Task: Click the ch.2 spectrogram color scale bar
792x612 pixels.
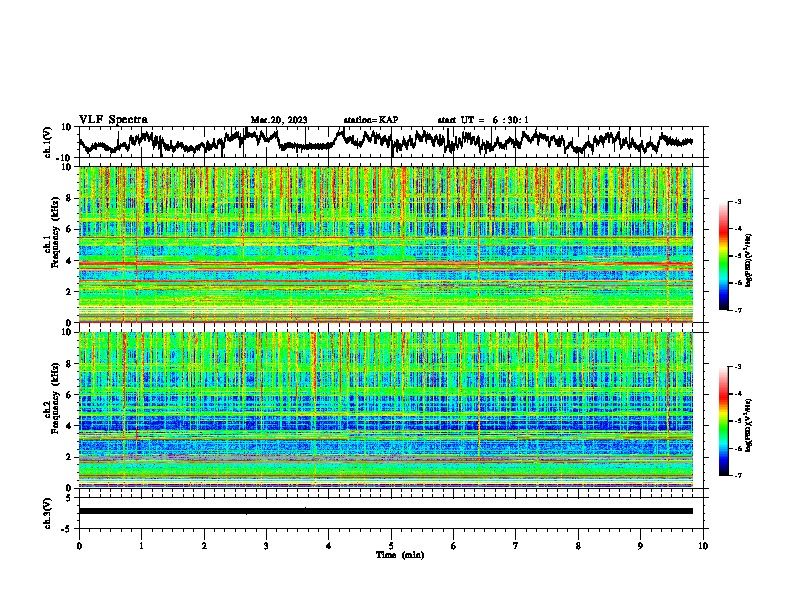Action: click(x=724, y=421)
